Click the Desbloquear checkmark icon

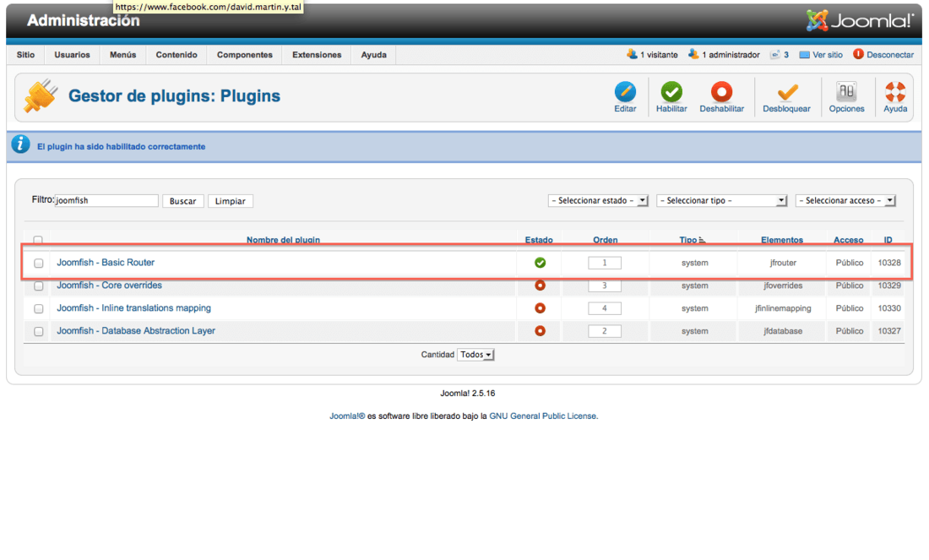click(787, 92)
